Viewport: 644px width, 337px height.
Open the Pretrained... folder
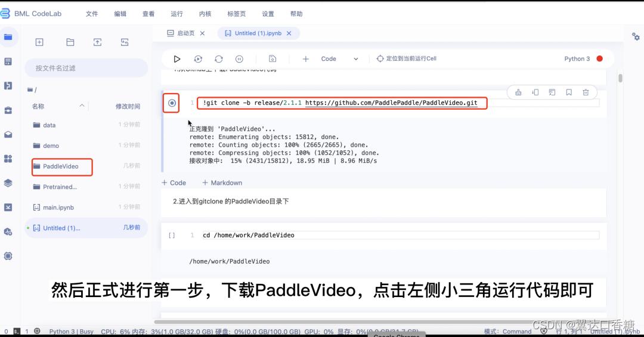86,187
